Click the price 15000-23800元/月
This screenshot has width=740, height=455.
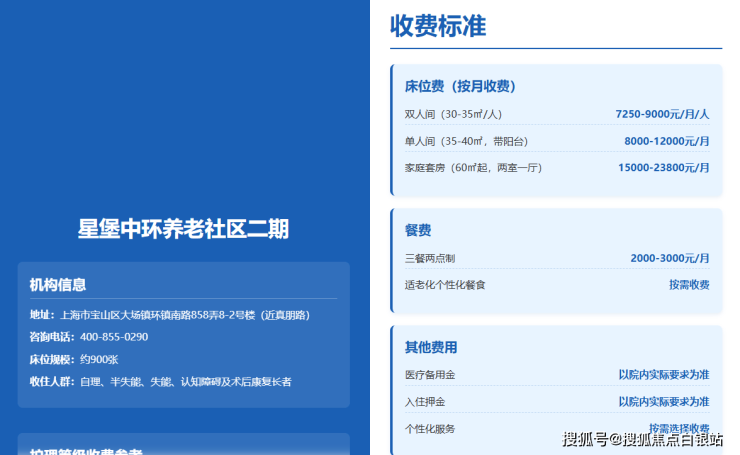[664, 168]
